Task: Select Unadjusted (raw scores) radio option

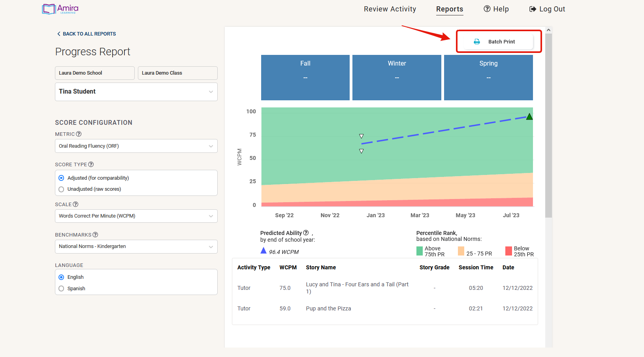Action: pyautogui.click(x=61, y=190)
